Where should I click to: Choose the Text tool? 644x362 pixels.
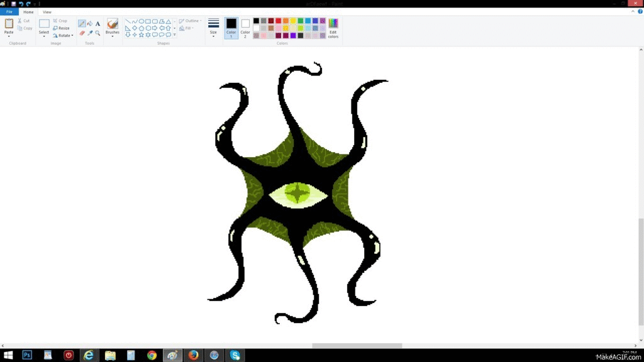98,24
